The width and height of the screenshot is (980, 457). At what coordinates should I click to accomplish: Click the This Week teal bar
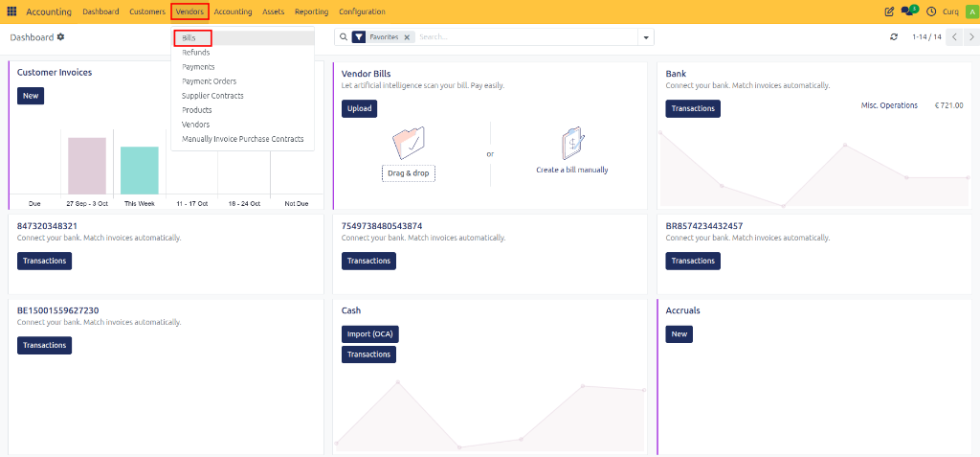(x=140, y=171)
